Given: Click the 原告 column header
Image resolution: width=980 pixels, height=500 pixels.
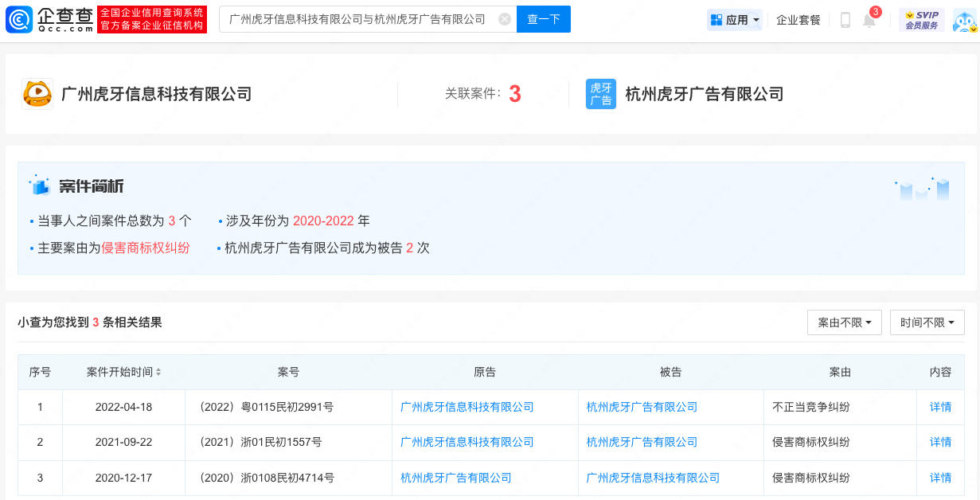Looking at the screenshot, I should coord(485,372).
